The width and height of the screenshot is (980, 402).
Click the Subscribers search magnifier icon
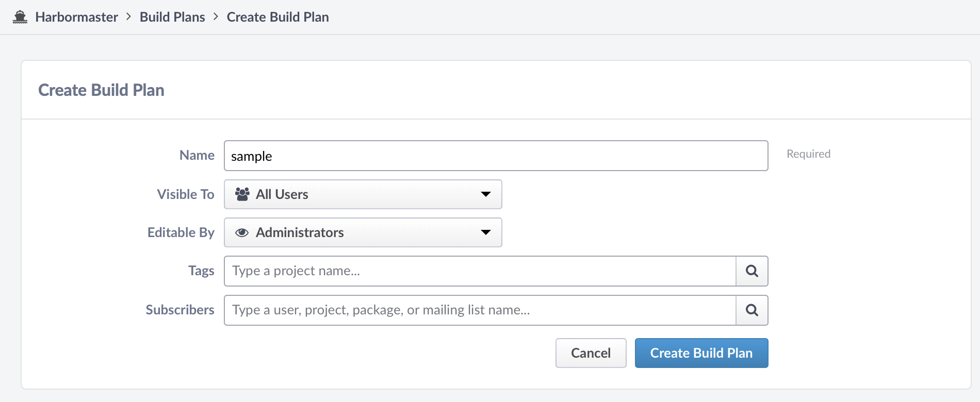click(x=752, y=310)
